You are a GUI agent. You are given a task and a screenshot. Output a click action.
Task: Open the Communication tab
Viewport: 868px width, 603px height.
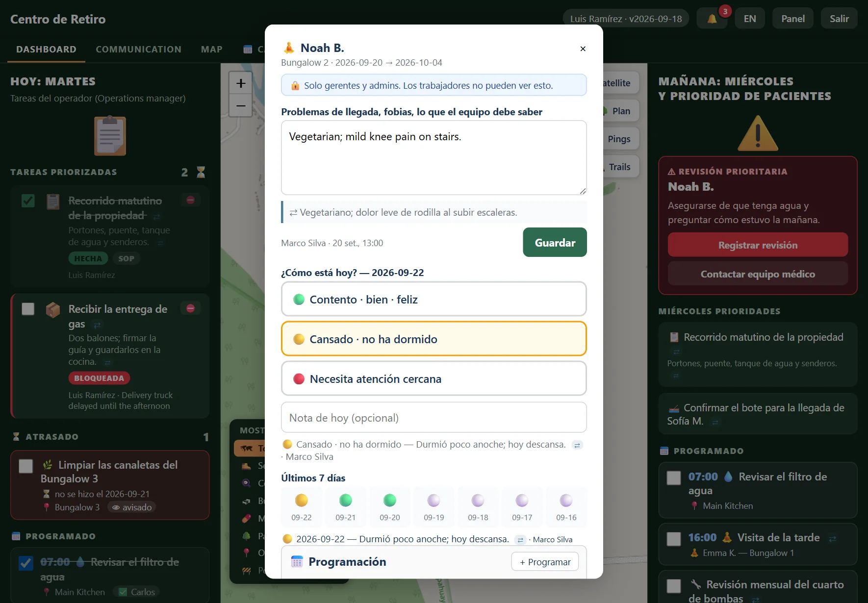(138, 49)
